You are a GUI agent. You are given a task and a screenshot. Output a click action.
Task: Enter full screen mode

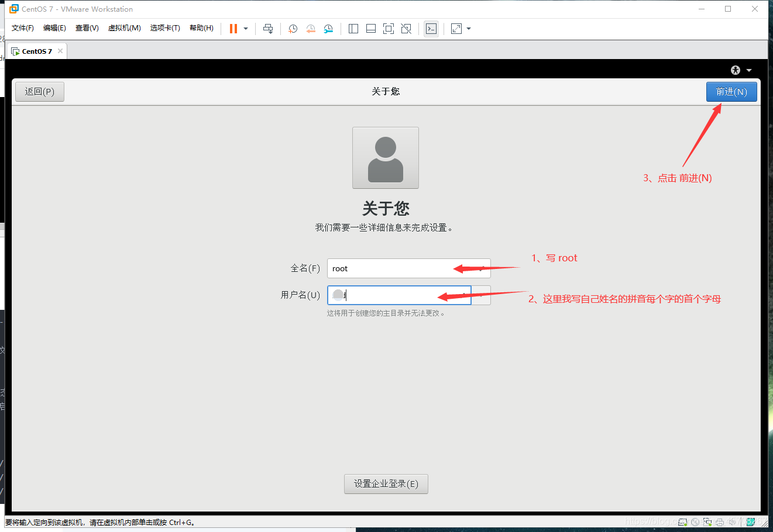389,28
